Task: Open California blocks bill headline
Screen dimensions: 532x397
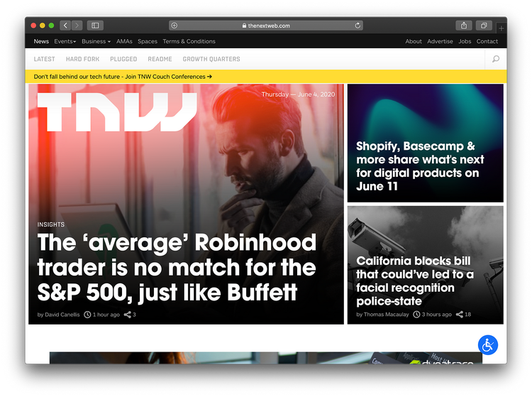Action: [415, 281]
